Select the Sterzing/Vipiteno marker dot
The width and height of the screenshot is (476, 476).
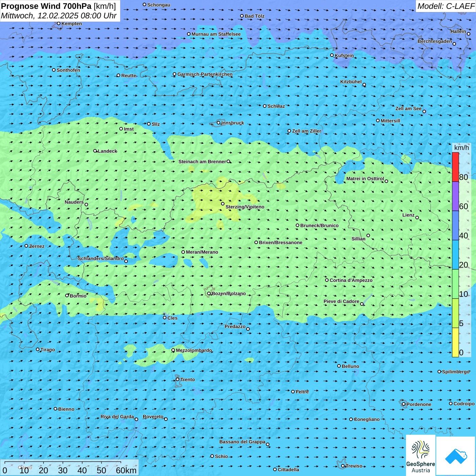(x=223, y=204)
